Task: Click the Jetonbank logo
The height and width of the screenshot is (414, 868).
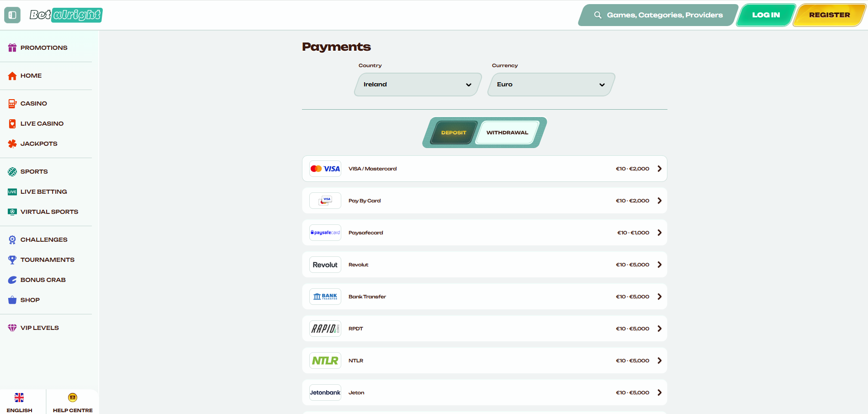Action: [x=325, y=393]
